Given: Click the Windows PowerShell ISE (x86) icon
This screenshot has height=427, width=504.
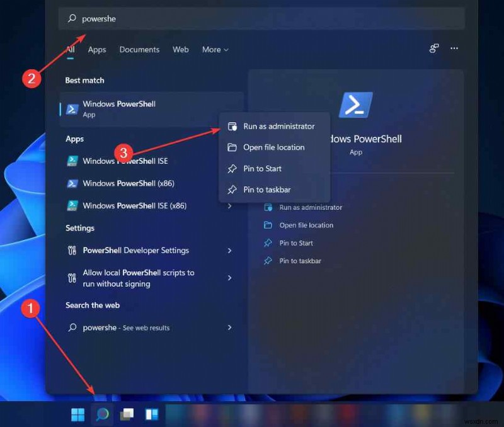Looking at the screenshot, I should [x=71, y=205].
